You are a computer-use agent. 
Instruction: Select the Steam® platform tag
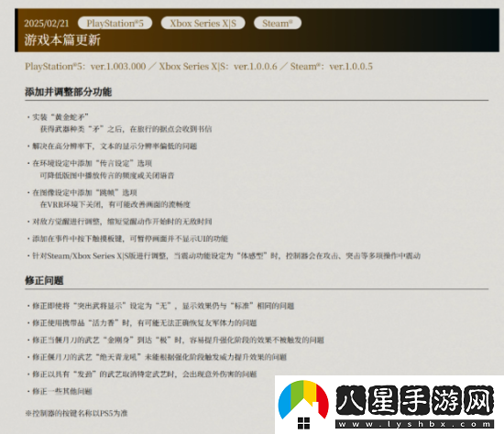(x=278, y=23)
